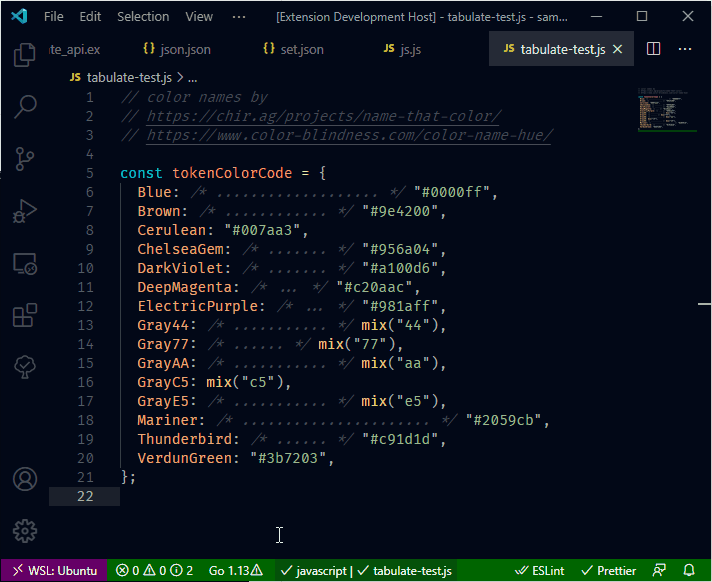The width and height of the screenshot is (712, 582).
Task: Open the Manage gear menu
Action: 25,531
